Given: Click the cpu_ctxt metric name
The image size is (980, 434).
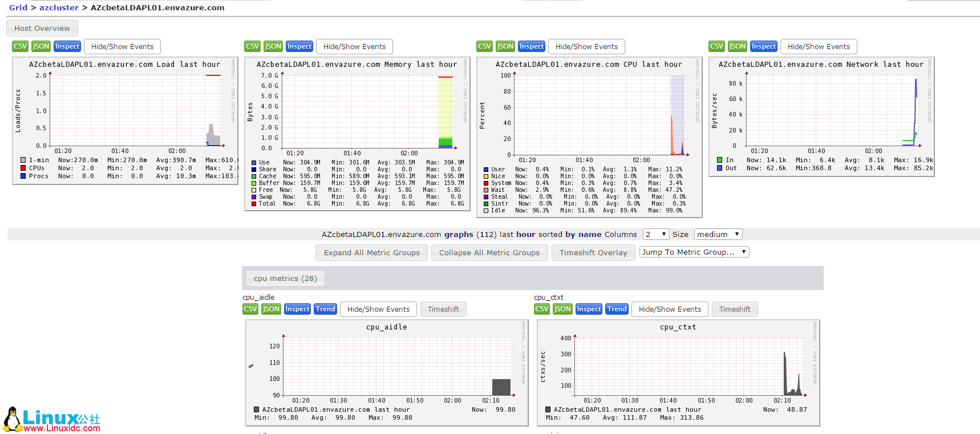Looking at the screenshot, I should click(549, 297).
